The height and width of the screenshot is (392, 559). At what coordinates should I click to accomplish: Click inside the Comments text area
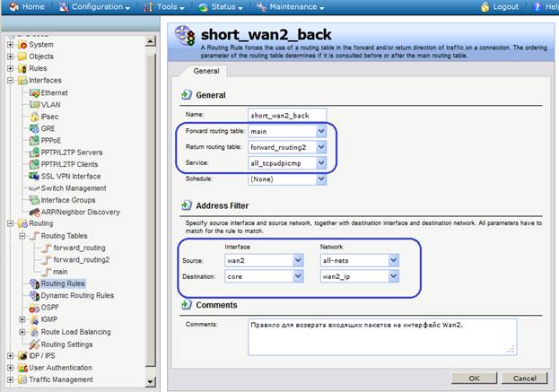pyautogui.click(x=382, y=337)
